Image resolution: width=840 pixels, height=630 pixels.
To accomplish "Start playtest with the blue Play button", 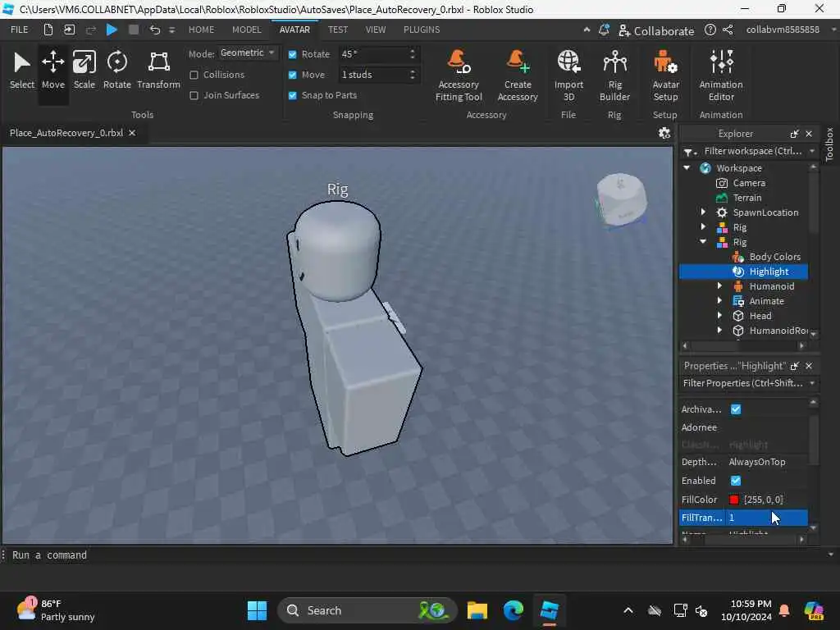I will click(112, 30).
